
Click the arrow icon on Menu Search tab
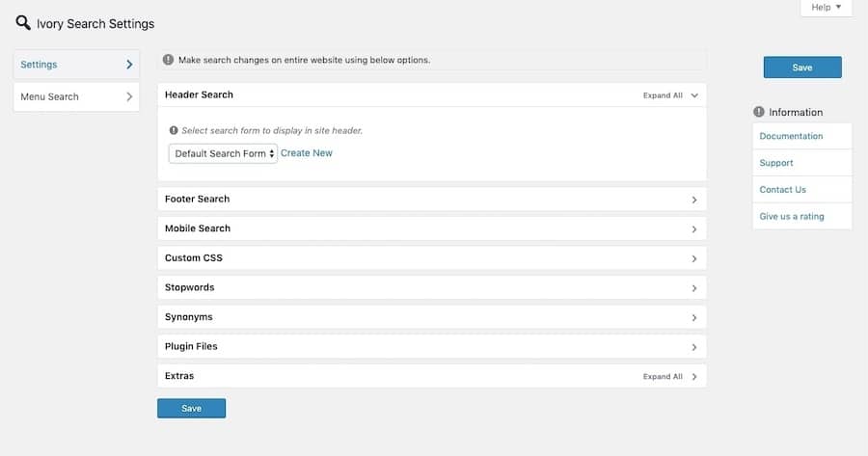(x=129, y=96)
